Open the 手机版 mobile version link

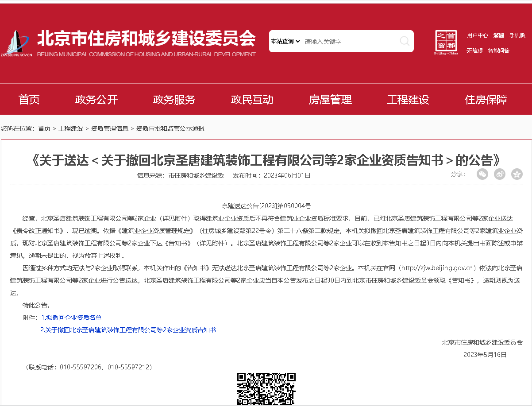point(517,35)
